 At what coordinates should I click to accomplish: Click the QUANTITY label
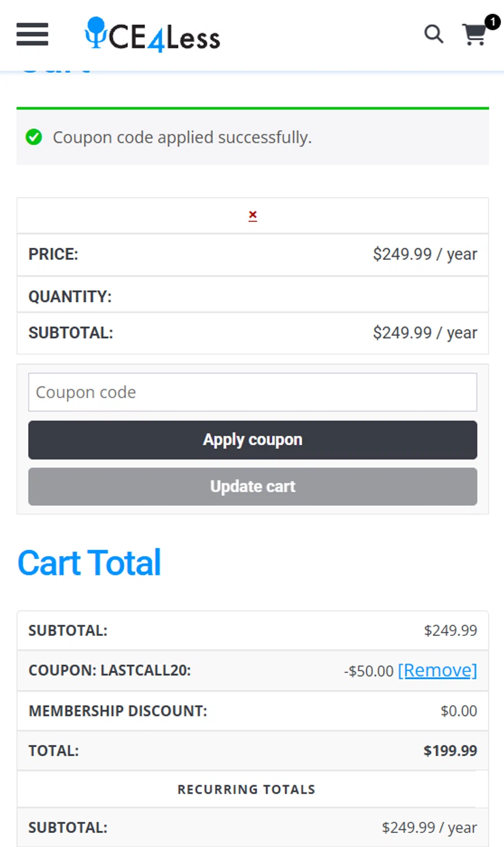[70, 296]
